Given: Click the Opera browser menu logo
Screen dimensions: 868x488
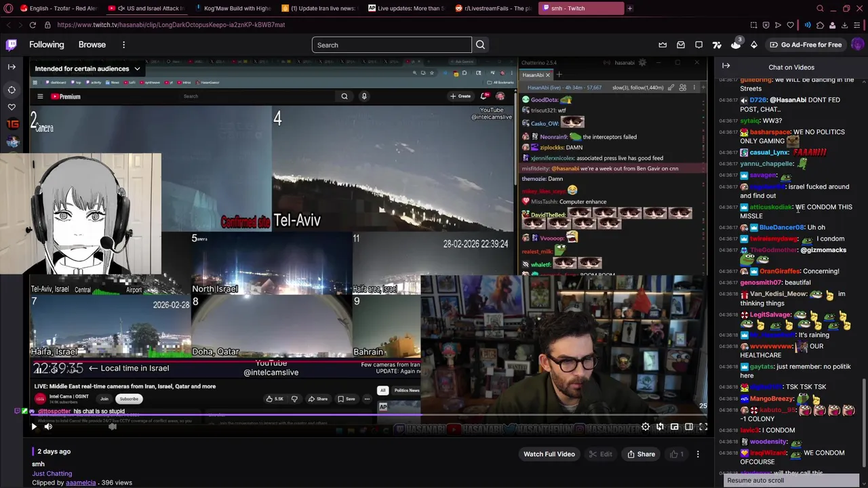Looking at the screenshot, I should (x=8, y=8).
